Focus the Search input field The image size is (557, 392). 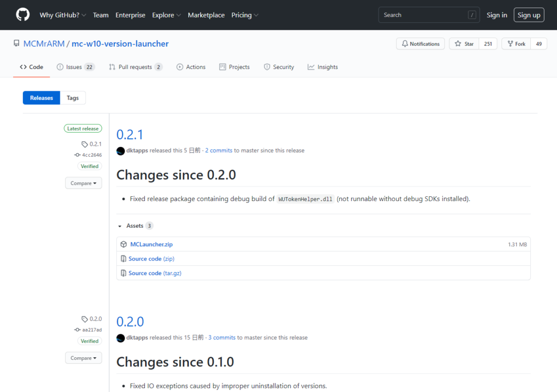point(429,15)
